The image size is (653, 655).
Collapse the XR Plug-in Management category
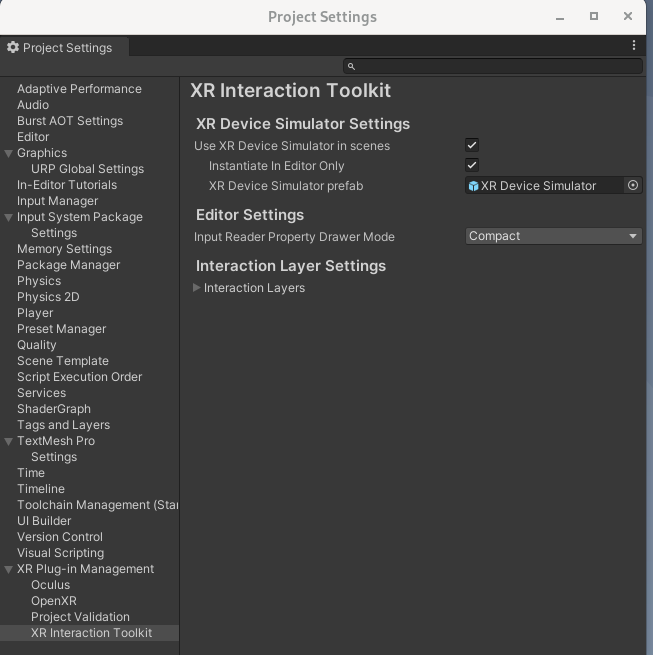pos(9,569)
